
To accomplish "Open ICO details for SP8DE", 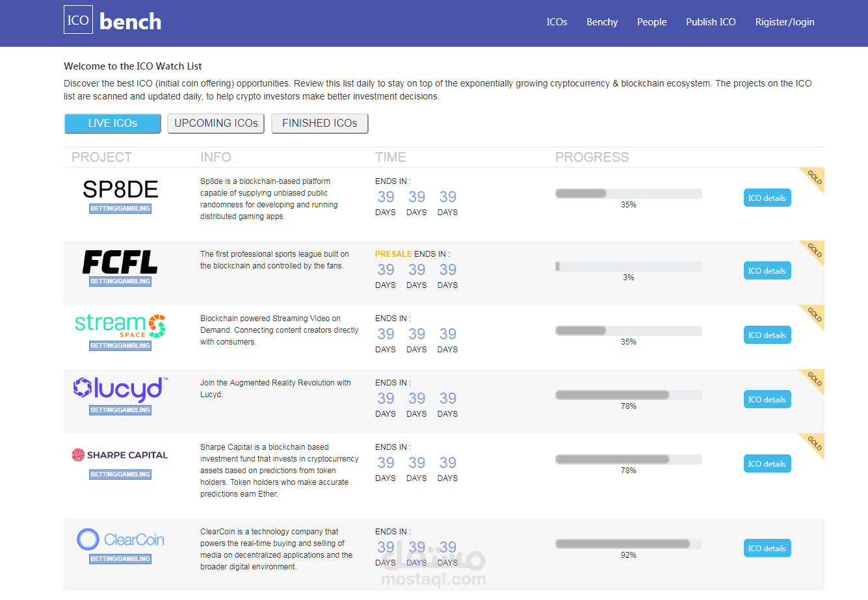I will pyautogui.click(x=767, y=198).
